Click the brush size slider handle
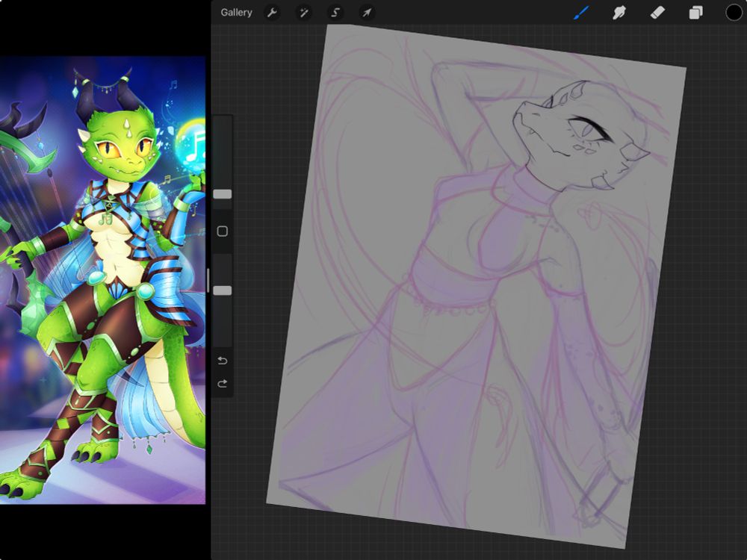 click(x=223, y=194)
